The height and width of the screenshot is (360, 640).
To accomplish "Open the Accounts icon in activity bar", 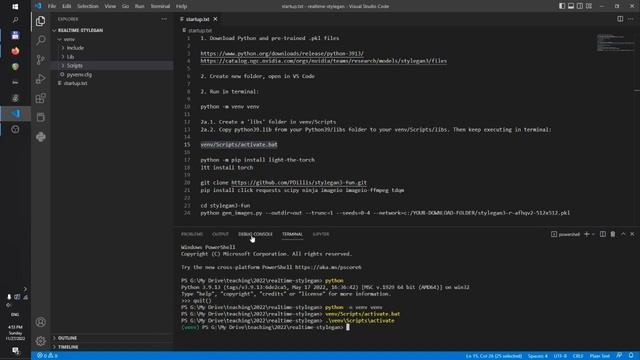I will click(40, 322).
